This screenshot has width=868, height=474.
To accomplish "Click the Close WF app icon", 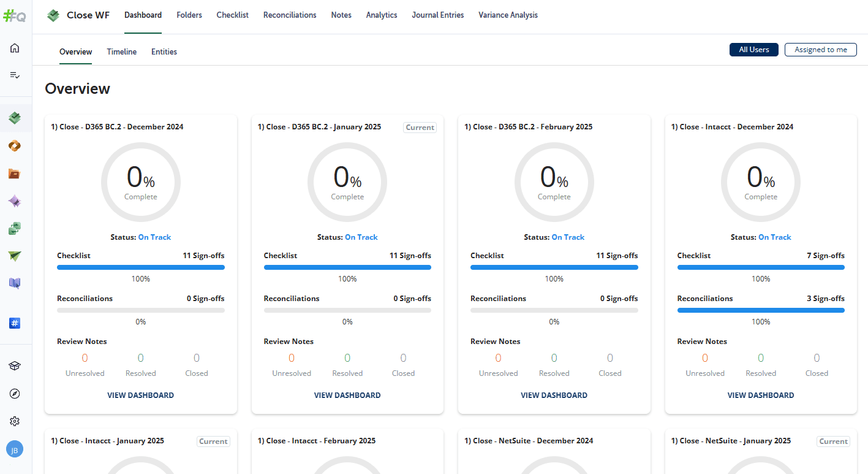I will click(54, 15).
